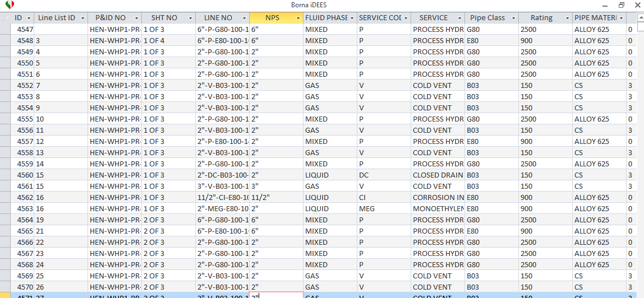The width and height of the screenshot is (644, 298).
Task: Click the Rating cell 150 in row 4569
Action: (545, 276)
